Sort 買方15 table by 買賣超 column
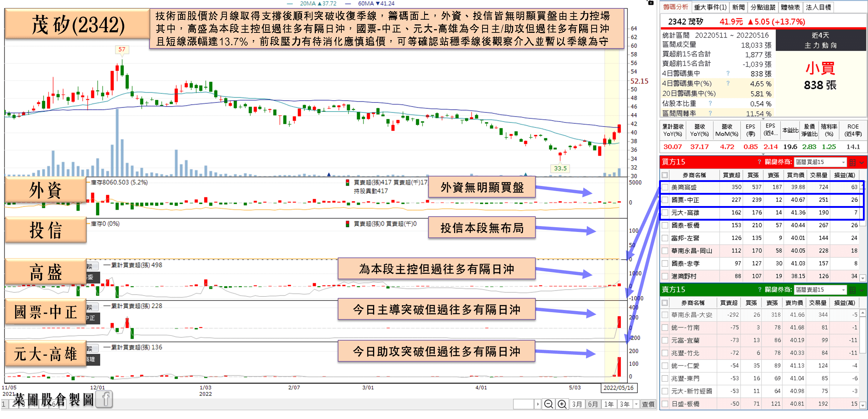This screenshot has width=868, height=419. (732, 175)
